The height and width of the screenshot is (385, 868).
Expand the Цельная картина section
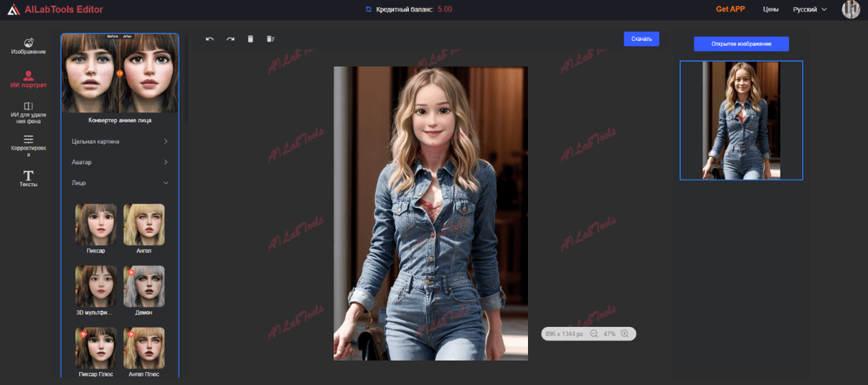120,142
